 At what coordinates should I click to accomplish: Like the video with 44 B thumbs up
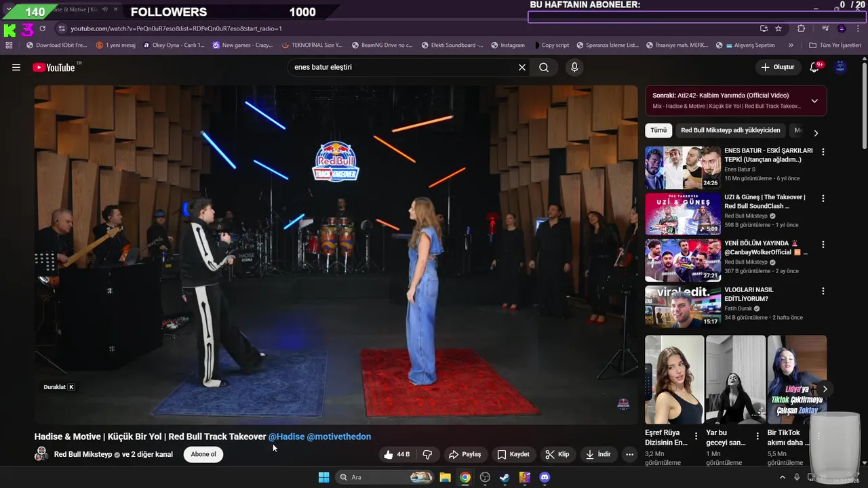397,455
